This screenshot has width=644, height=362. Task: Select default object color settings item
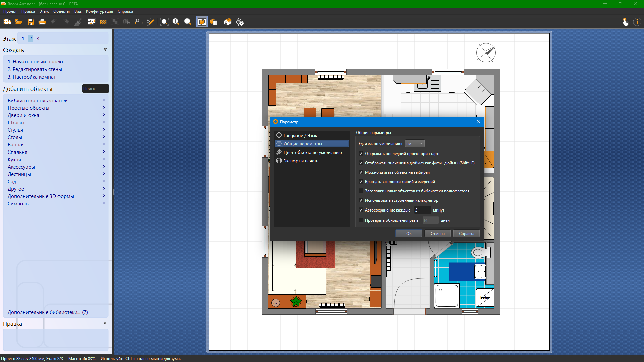tap(313, 153)
